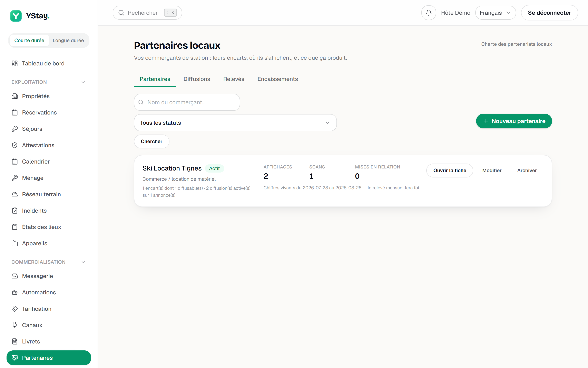Click the ⌘K shortcut badge

[x=170, y=13]
